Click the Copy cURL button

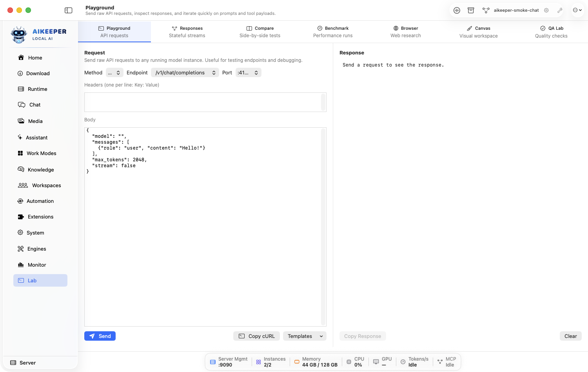[257, 336]
